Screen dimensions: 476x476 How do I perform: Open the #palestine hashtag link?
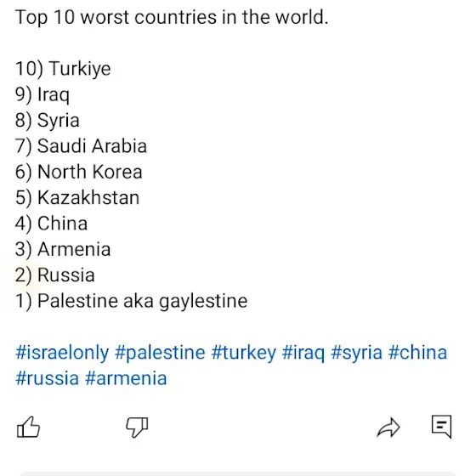[160, 353]
